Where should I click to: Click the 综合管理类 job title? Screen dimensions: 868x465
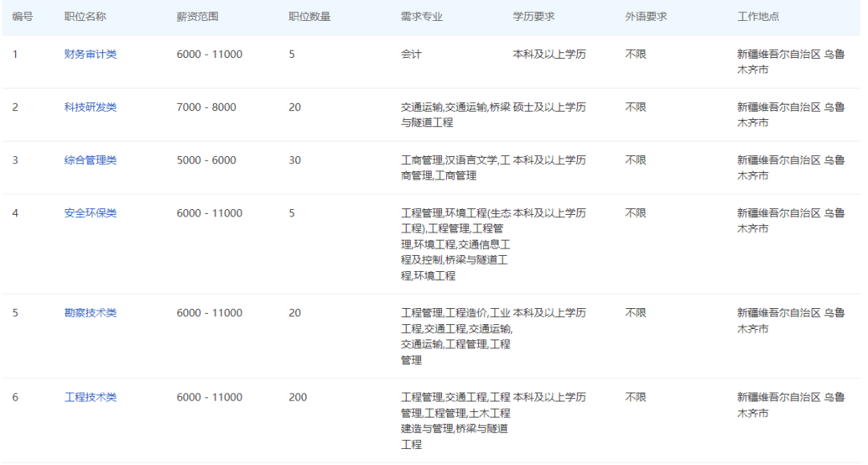(x=90, y=161)
